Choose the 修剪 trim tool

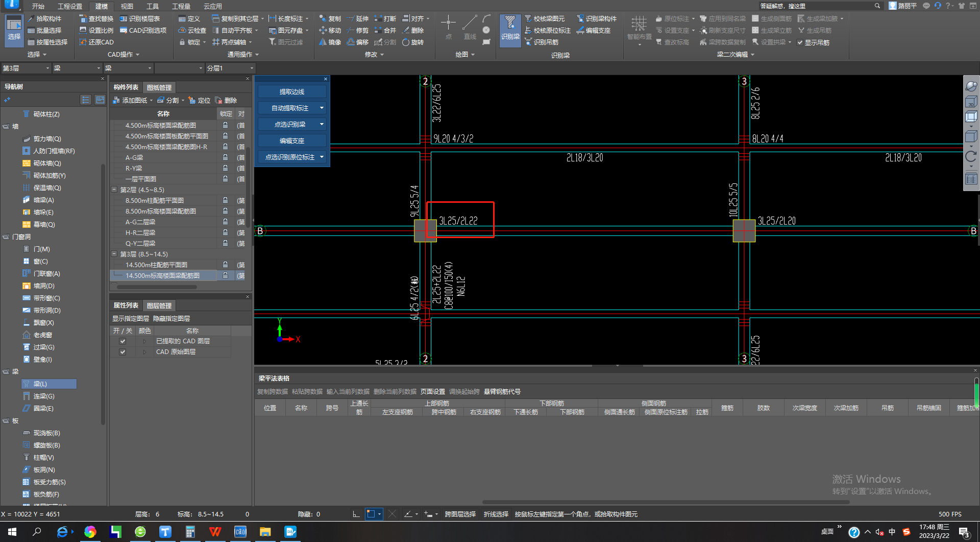(357, 31)
